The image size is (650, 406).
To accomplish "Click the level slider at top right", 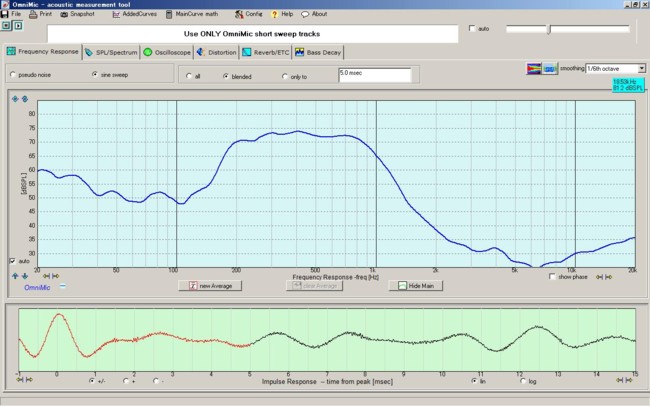I will [x=548, y=29].
